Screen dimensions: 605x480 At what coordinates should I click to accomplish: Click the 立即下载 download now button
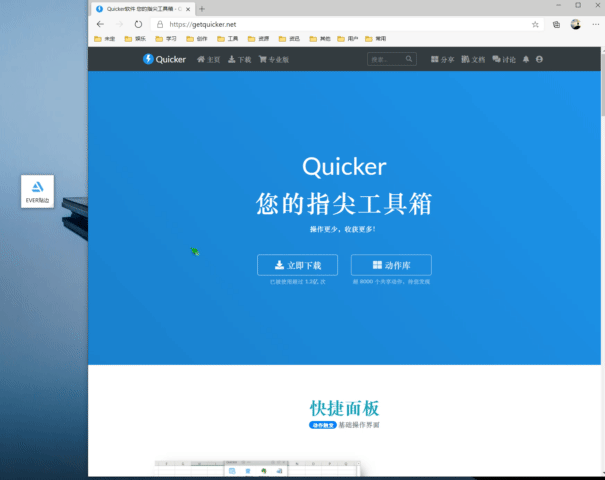pyautogui.click(x=297, y=265)
